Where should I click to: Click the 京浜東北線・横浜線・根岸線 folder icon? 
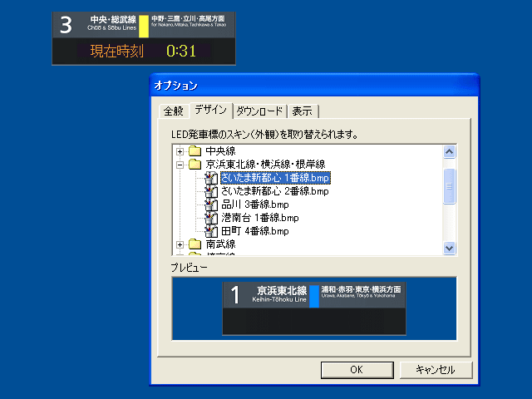[x=195, y=165]
